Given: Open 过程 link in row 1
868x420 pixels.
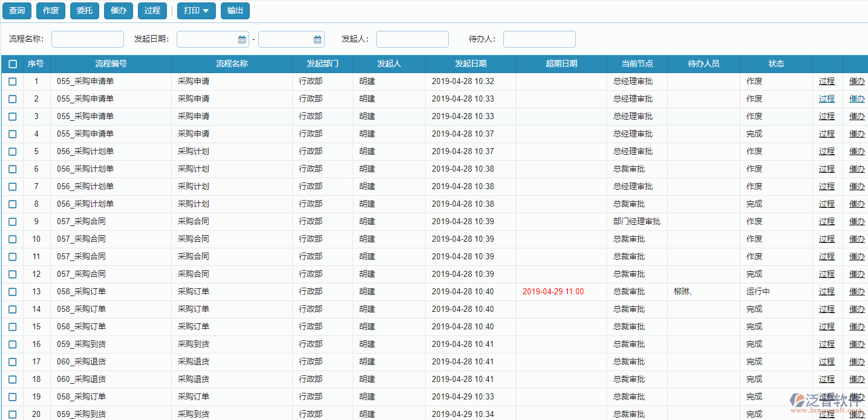Looking at the screenshot, I should click(x=826, y=82).
